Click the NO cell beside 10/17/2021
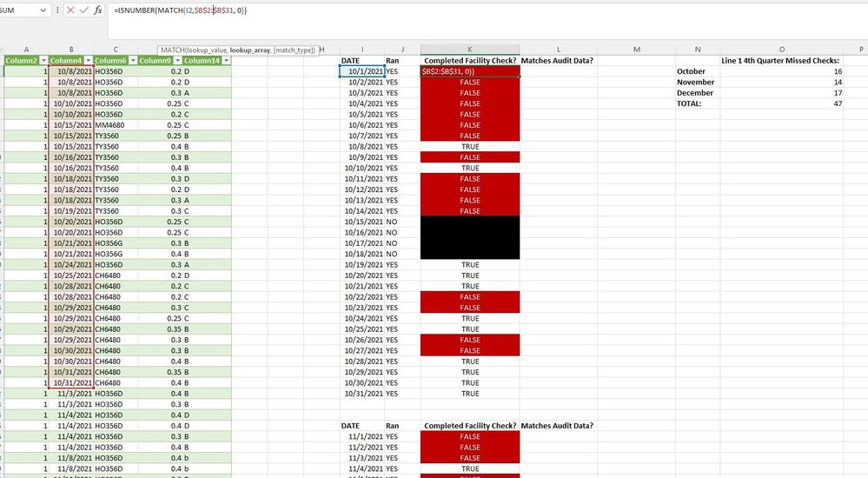The width and height of the screenshot is (868, 478). pos(402,243)
